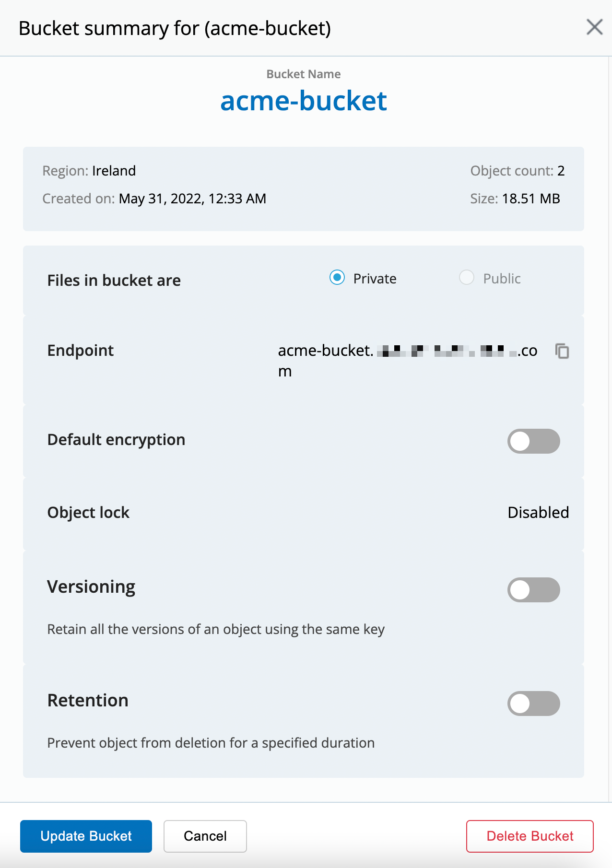Copy the endpoint URL to clipboard
This screenshot has height=868, width=612.
[562, 351]
